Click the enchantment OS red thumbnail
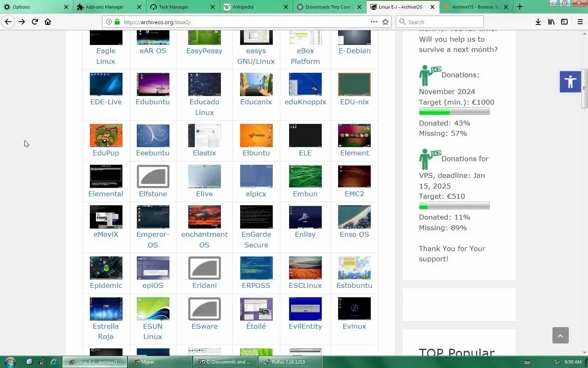Image resolution: width=588 pixels, height=368 pixels. [x=204, y=217]
